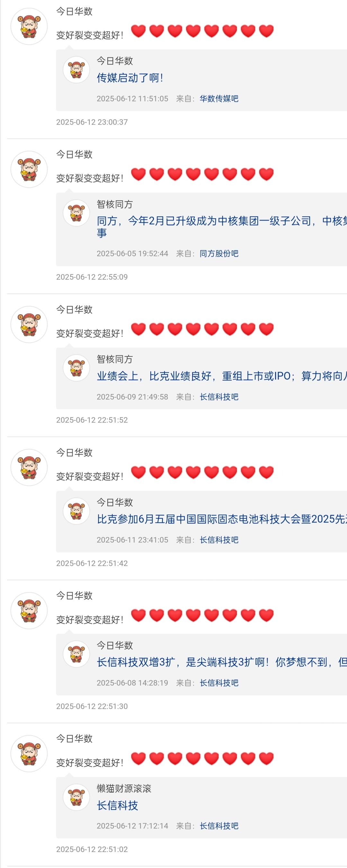This screenshot has height=868, width=347.
Task: Click small avatar in 2025-06-09 21:49:58 quote
Action: coord(76,368)
